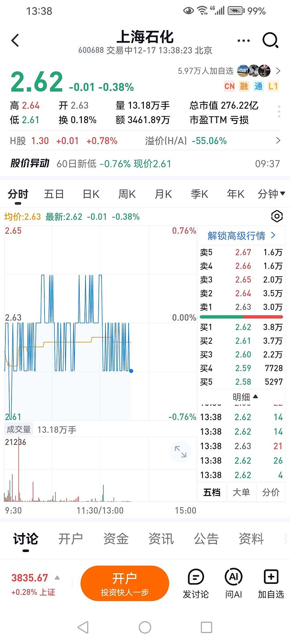290x644 pixels.
Task: Expand the chart to fullscreen
Action: coord(180,451)
